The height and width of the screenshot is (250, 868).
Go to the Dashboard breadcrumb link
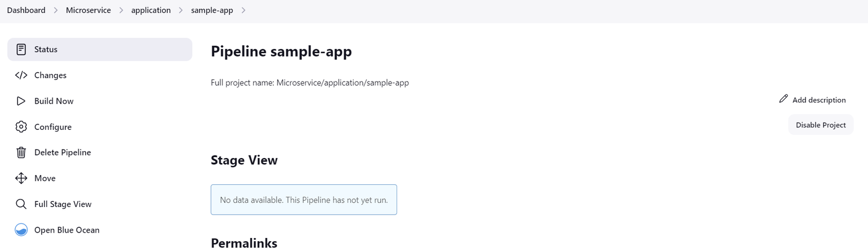26,10
